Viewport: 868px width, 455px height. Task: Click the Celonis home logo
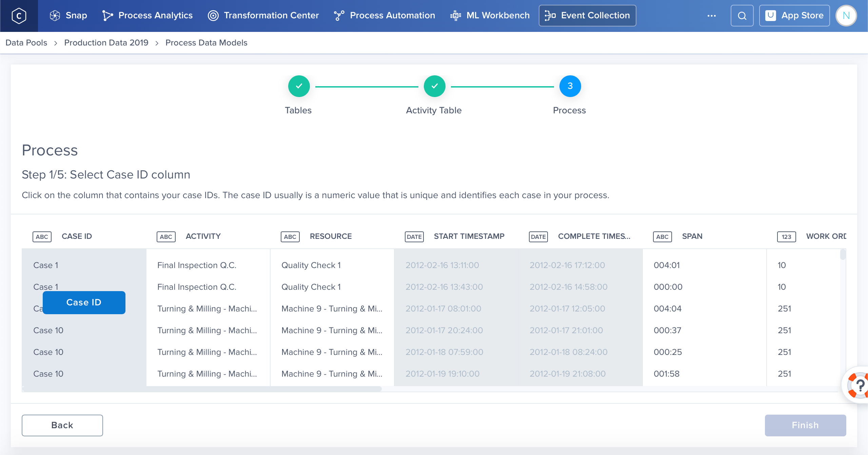[19, 15]
